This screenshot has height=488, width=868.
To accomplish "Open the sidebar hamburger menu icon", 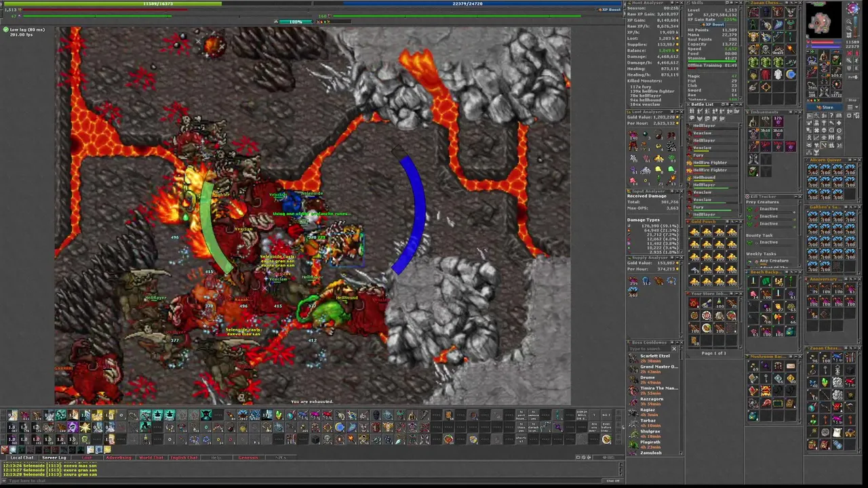I will coord(850,107).
